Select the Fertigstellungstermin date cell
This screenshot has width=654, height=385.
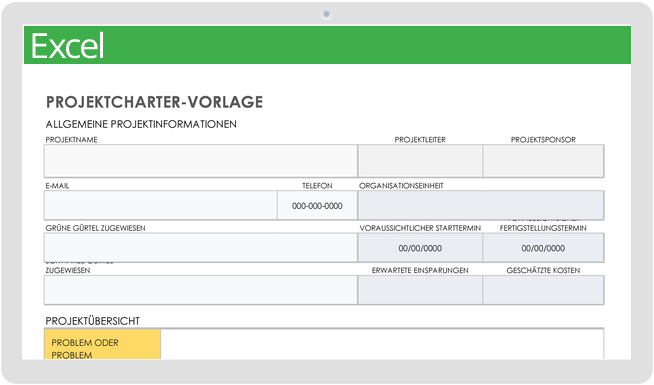point(543,248)
